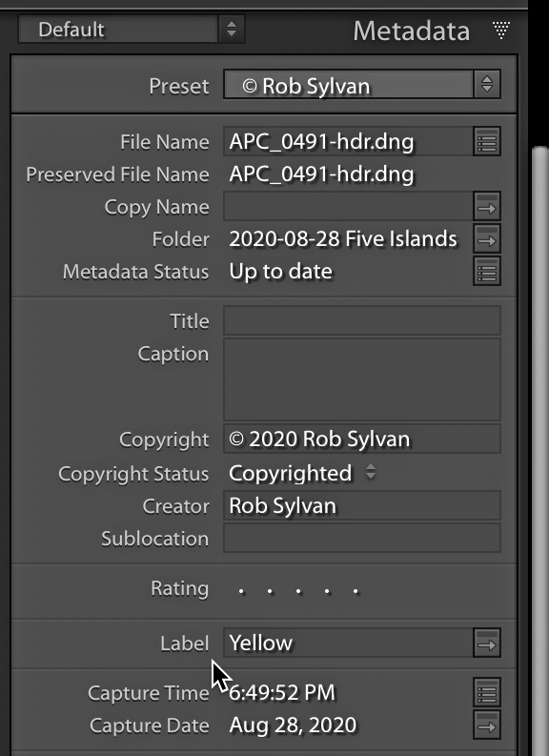The width and height of the screenshot is (549, 756).
Task: Open the Preset dropdown showing Rob Sylvan
Action: 362,86
